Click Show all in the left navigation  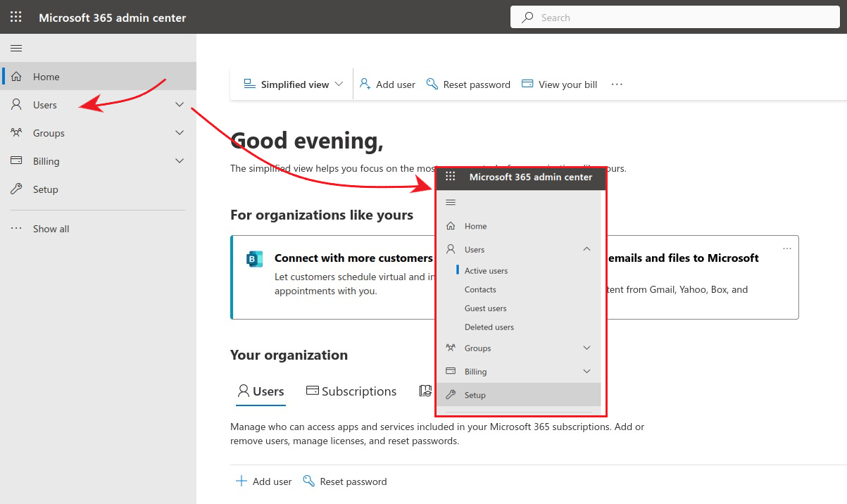click(x=98, y=228)
